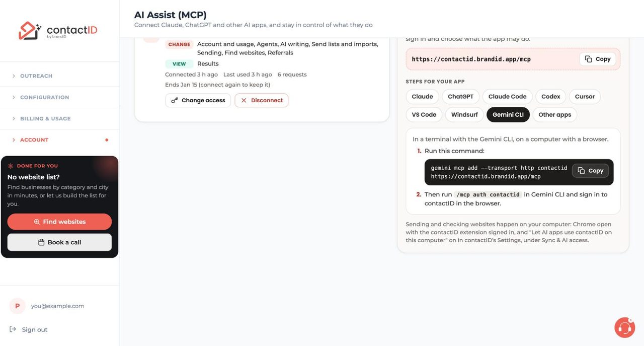644x346 pixels.
Task: Click the Find websites button
Action: pos(59,222)
